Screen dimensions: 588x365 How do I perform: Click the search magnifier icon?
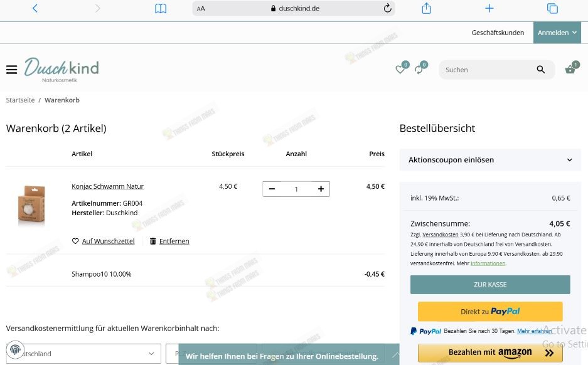(541, 70)
